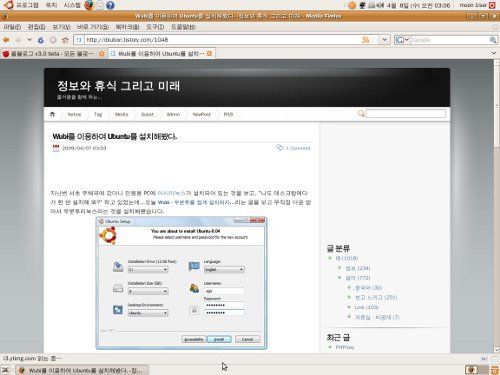
Task: Open the 편집(E) menu
Action: click(x=36, y=27)
